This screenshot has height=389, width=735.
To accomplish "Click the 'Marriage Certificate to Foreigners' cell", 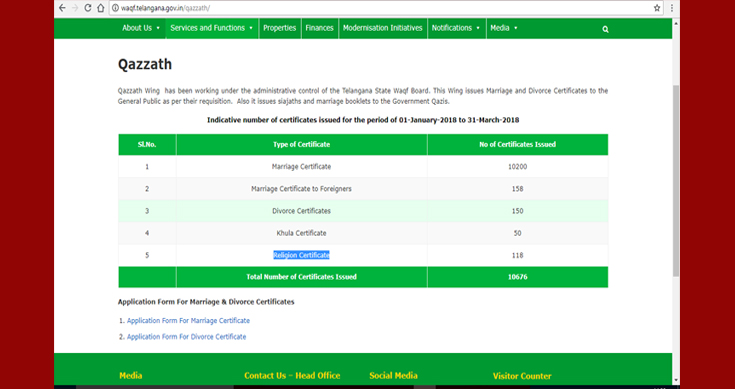I will pos(301,189).
